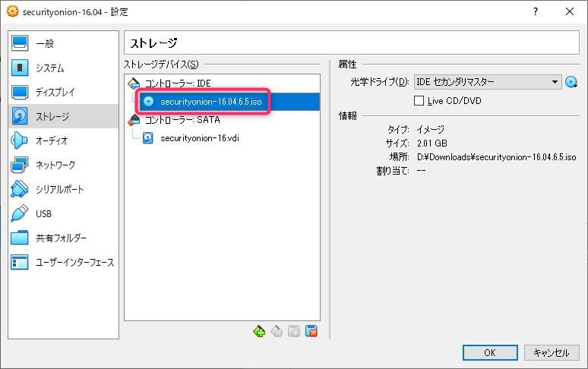The image size is (588, 369).
Task: Click the add attachment icon
Action: pos(294,331)
